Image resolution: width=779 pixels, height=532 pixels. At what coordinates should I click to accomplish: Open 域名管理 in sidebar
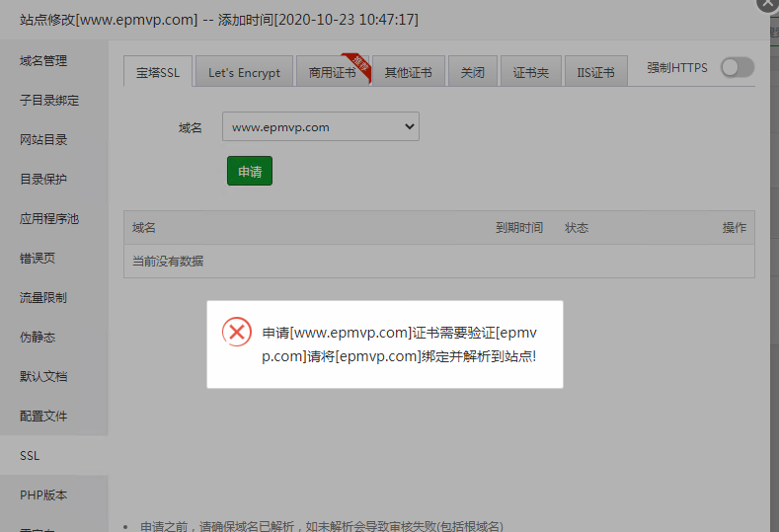point(43,60)
